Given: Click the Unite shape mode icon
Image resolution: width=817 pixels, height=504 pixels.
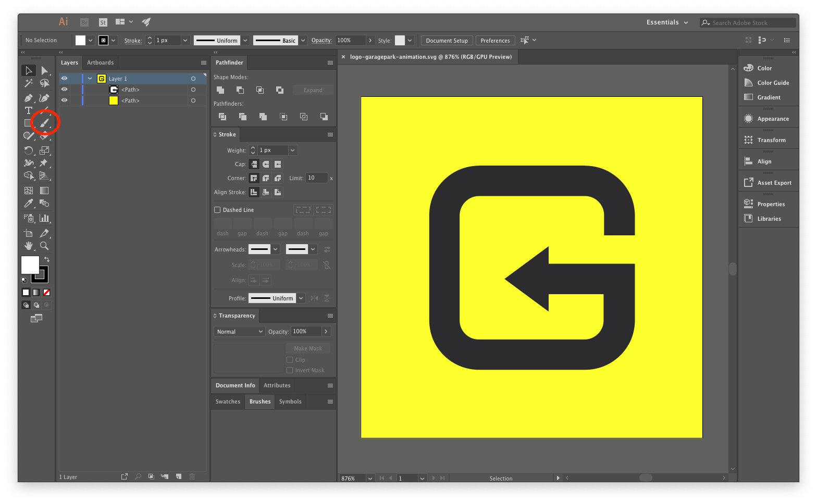Looking at the screenshot, I should click(220, 90).
